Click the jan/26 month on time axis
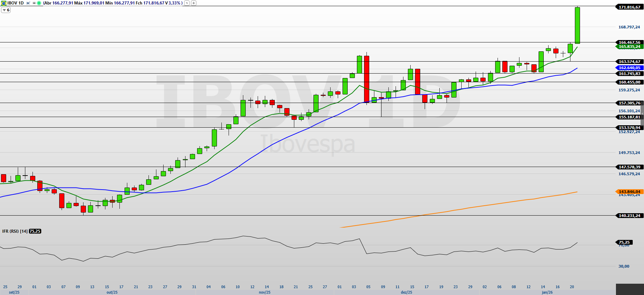 click(547, 292)
